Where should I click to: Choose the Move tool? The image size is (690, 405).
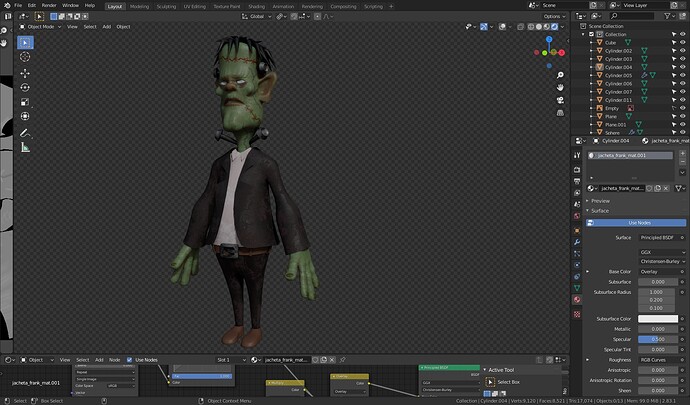point(25,73)
